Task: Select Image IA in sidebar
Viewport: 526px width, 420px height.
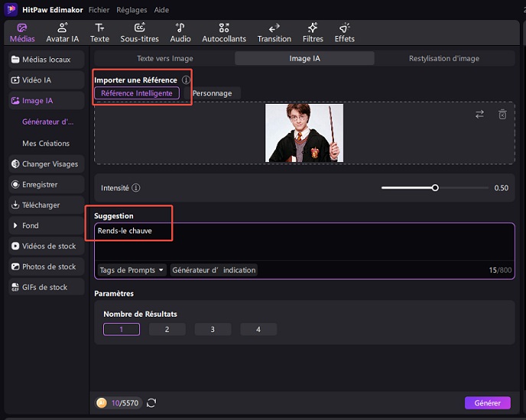Action: pos(47,101)
